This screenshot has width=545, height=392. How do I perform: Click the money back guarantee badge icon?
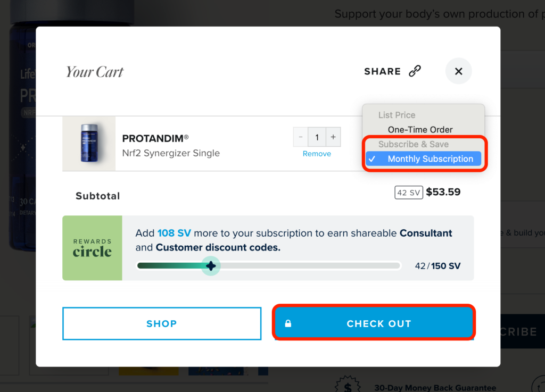click(x=348, y=385)
